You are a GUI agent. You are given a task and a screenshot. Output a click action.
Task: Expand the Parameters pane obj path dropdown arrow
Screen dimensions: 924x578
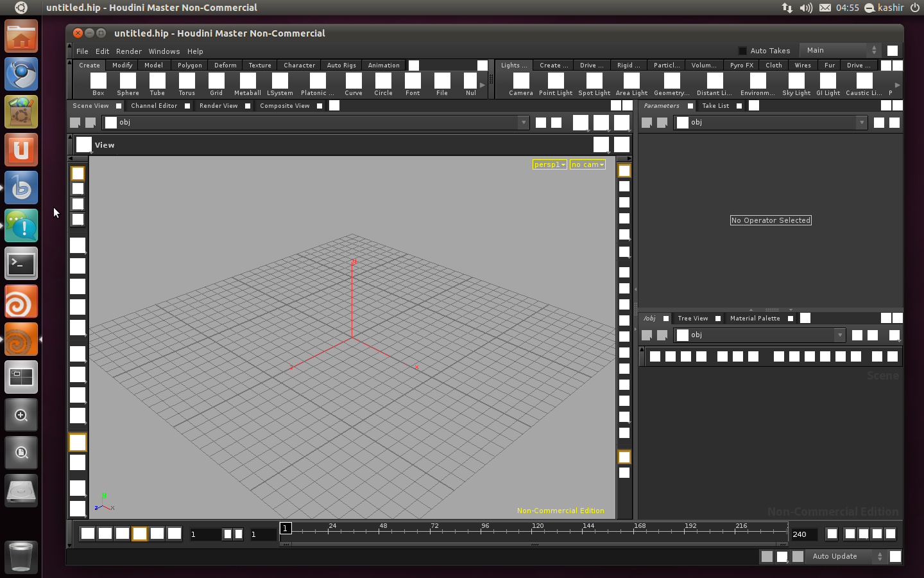[862, 122]
